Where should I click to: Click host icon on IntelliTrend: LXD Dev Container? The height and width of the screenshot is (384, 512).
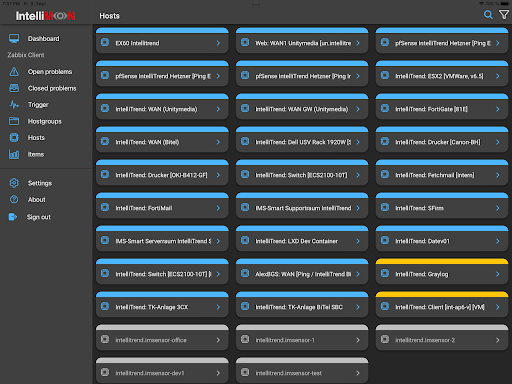pyautogui.click(x=245, y=240)
